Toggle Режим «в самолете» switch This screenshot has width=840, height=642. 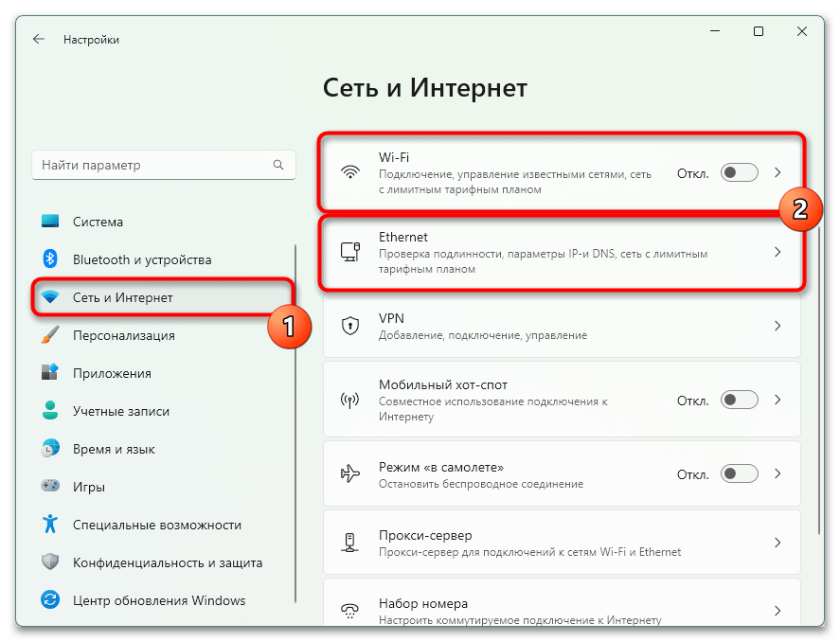[x=740, y=473]
